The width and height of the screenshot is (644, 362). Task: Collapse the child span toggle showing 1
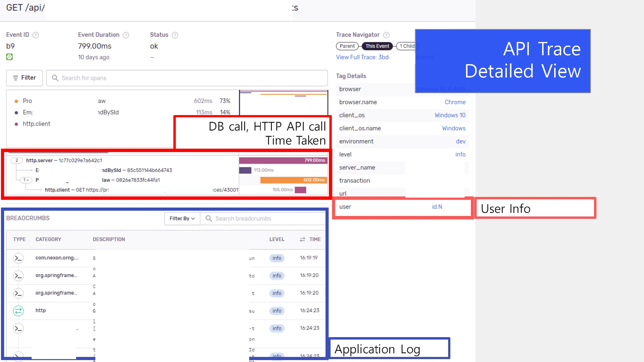coord(26,180)
